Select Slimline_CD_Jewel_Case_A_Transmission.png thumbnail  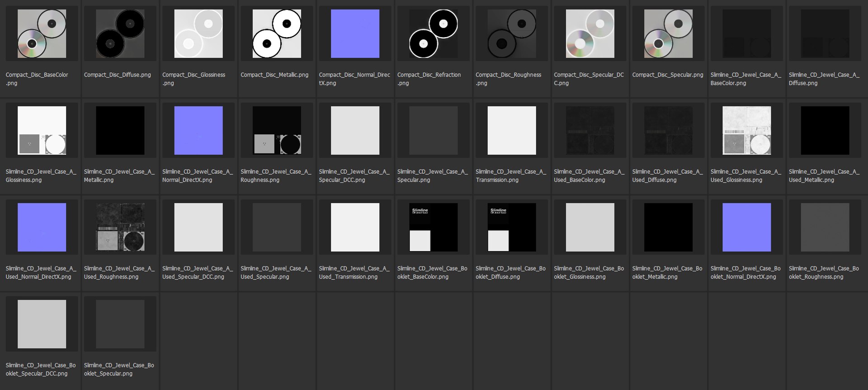tap(512, 130)
